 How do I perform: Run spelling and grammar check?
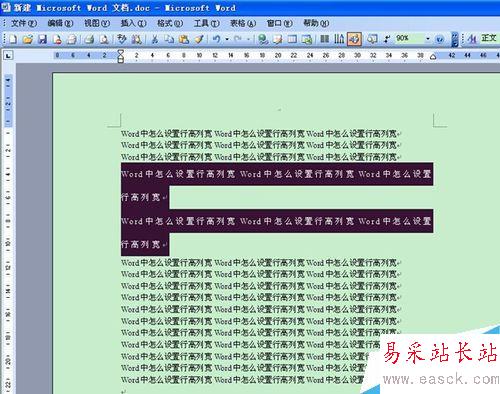tap(121, 39)
